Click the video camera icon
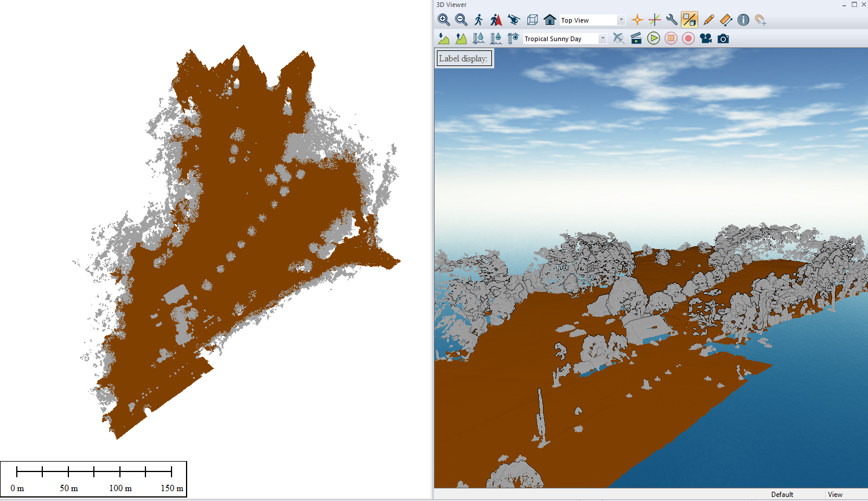The image size is (868, 501). point(706,39)
